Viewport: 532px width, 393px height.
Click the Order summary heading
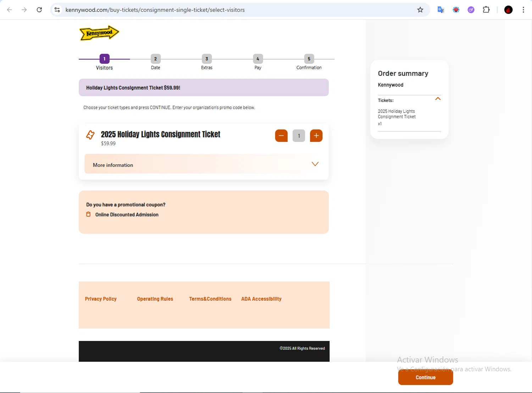pos(403,73)
